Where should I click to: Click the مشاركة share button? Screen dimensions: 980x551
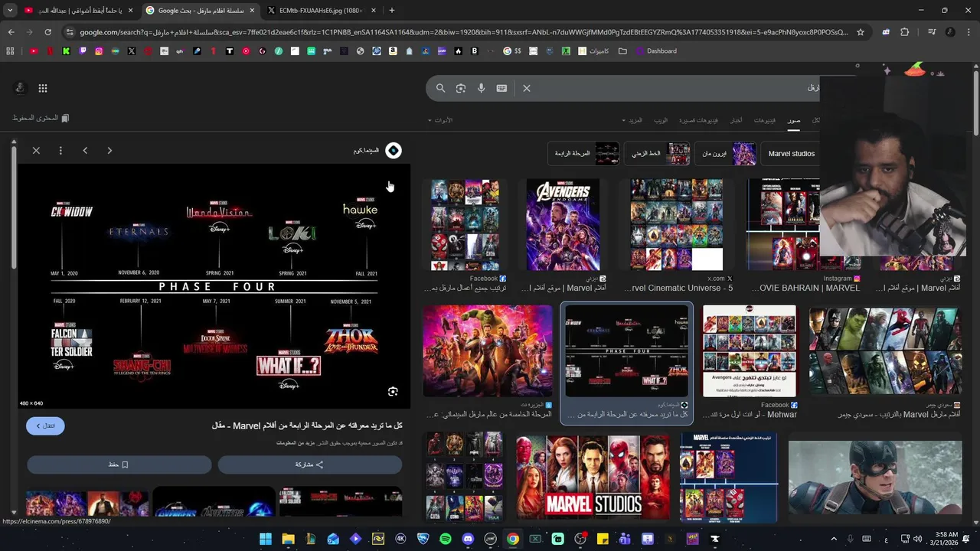(309, 465)
